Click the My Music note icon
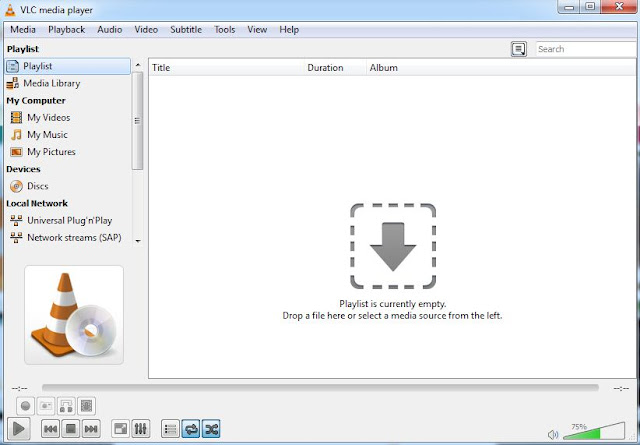Image resolution: width=640 pixels, height=445 pixels. coord(16,135)
